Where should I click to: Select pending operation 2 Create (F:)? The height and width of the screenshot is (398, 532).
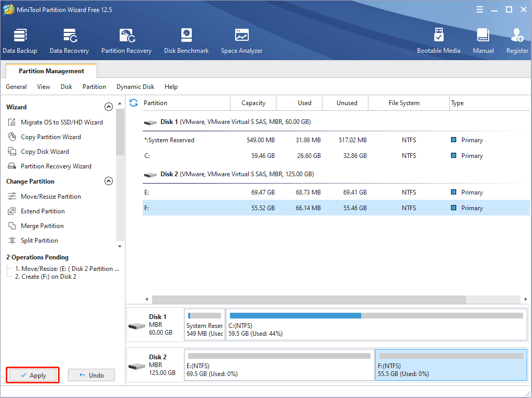(45, 277)
